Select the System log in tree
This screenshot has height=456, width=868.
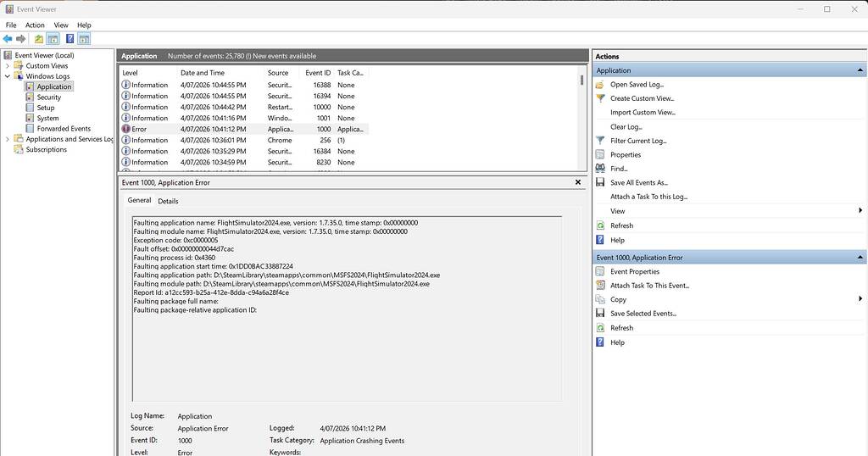[x=47, y=119]
